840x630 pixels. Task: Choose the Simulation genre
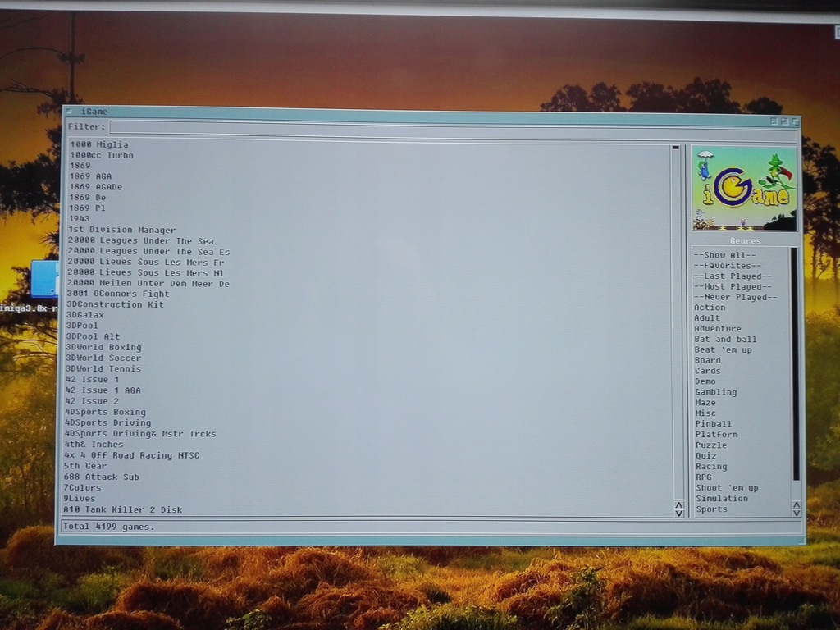pyautogui.click(x=722, y=499)
